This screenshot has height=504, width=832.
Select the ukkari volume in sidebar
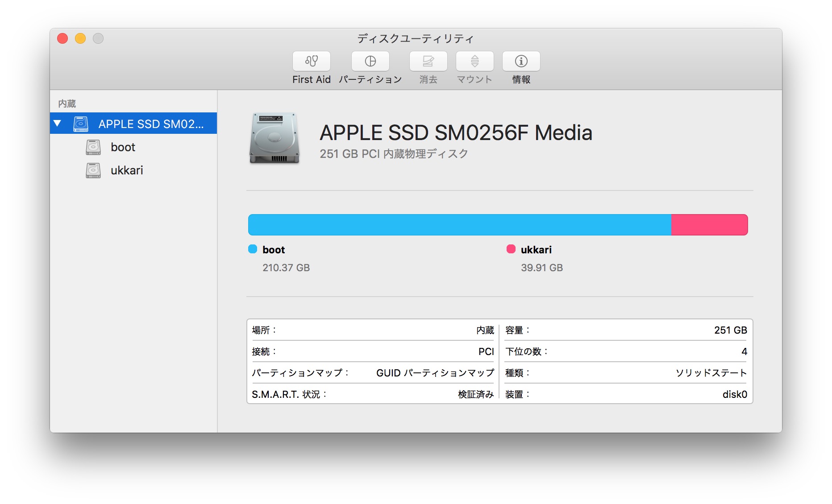click(x=133, y=170)
